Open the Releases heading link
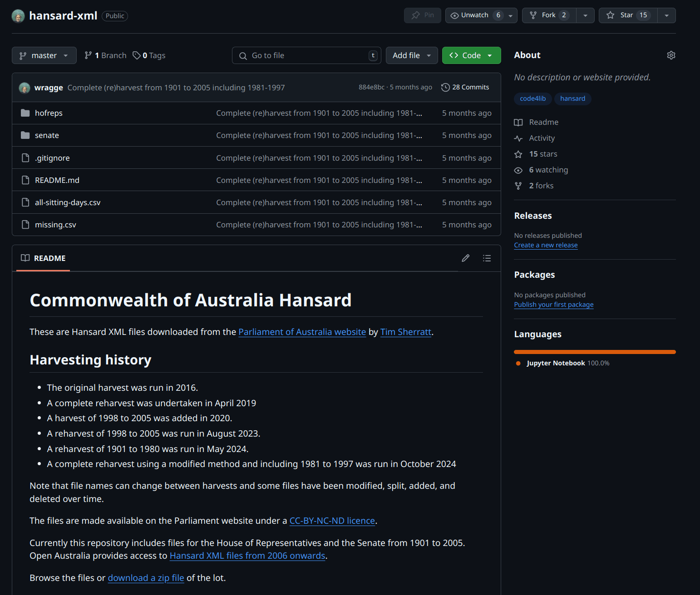The height and width of the screenshot is (595, 700). [x=533, y=216]
